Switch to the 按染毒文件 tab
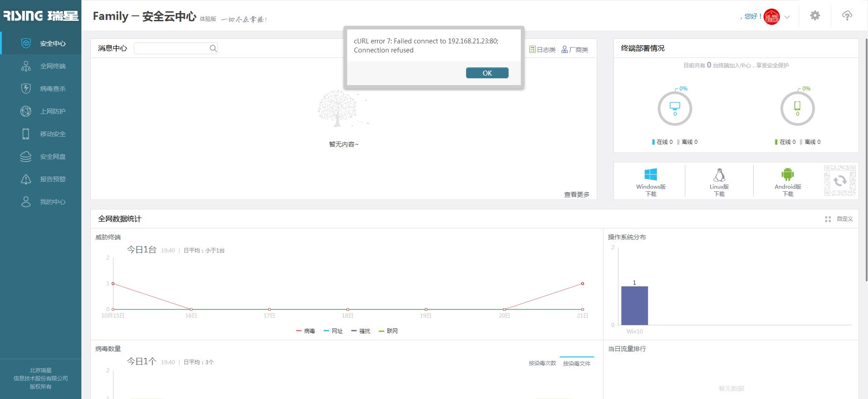This screenshot has width=868, height=399. (x=577, y=363)
